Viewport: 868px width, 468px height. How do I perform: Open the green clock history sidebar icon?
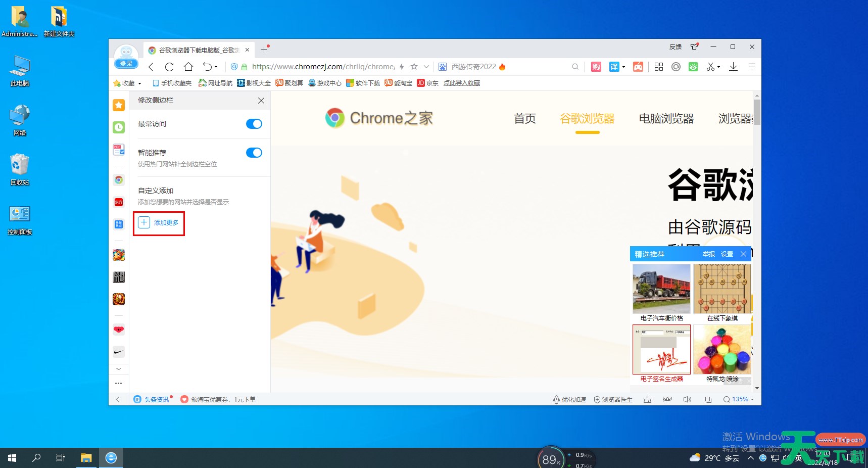click(x=119, y=127)
